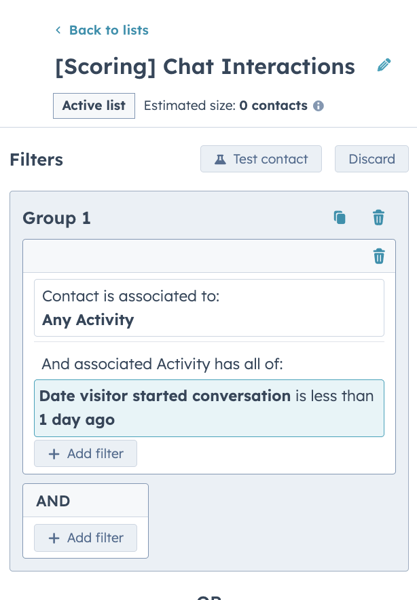
Task: Add filter in the AND section
Action: tap(85, 538)
